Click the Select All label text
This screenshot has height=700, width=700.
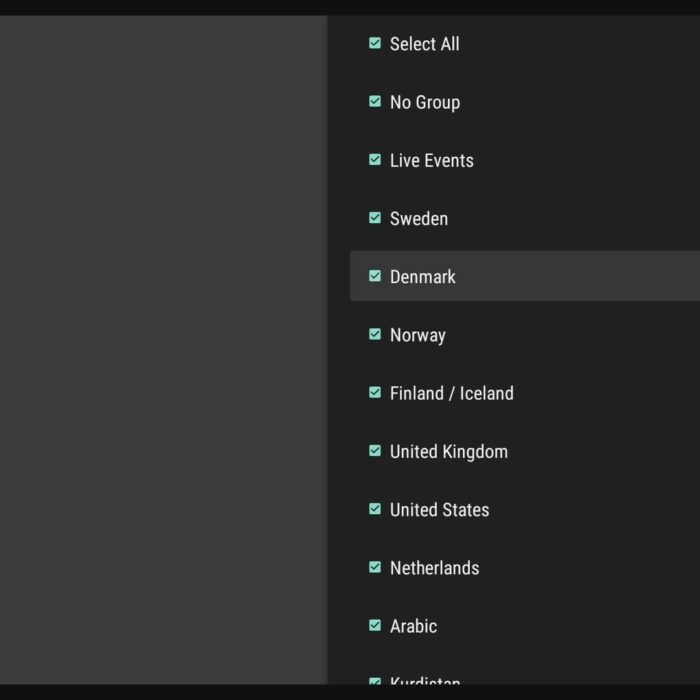pos(424,44)
